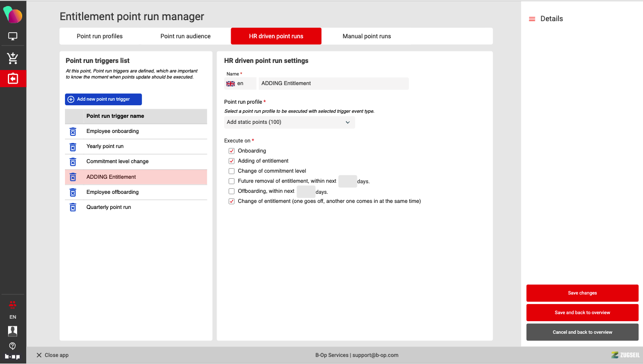Click the hamburger icon next to Details
This screenshot has height=364, width=643.
[532, 19]
